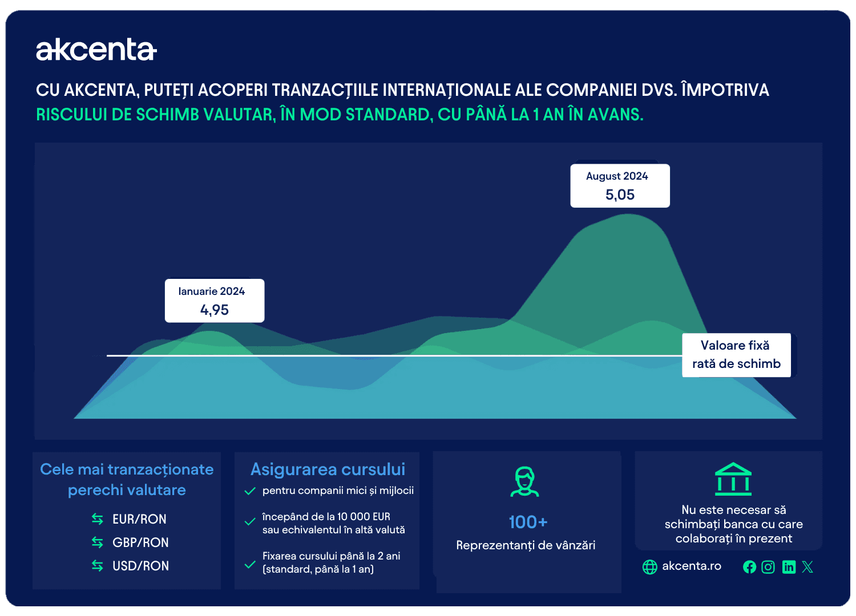Select the EUR/RON currency pair text
Viewport: 856px width, 616px height.
(139, 519)
